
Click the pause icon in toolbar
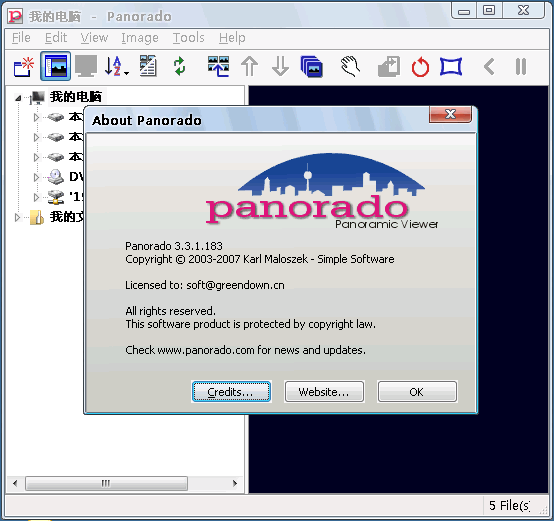click(521, 66)
